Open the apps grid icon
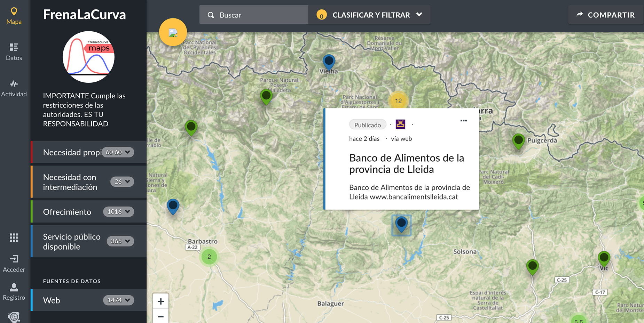Image resolution: width=644 pixels, height=323 pixels. (x=14, y=237)
